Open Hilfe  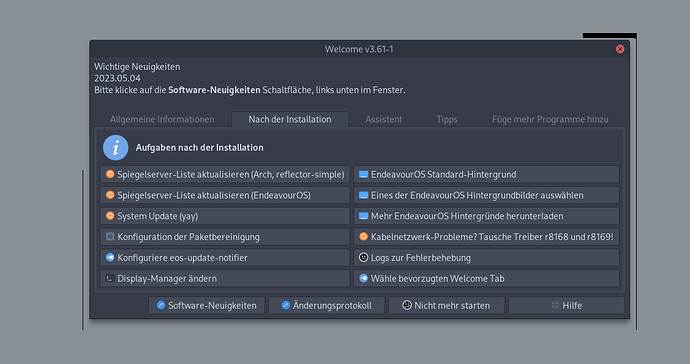(x=566, y=305)
